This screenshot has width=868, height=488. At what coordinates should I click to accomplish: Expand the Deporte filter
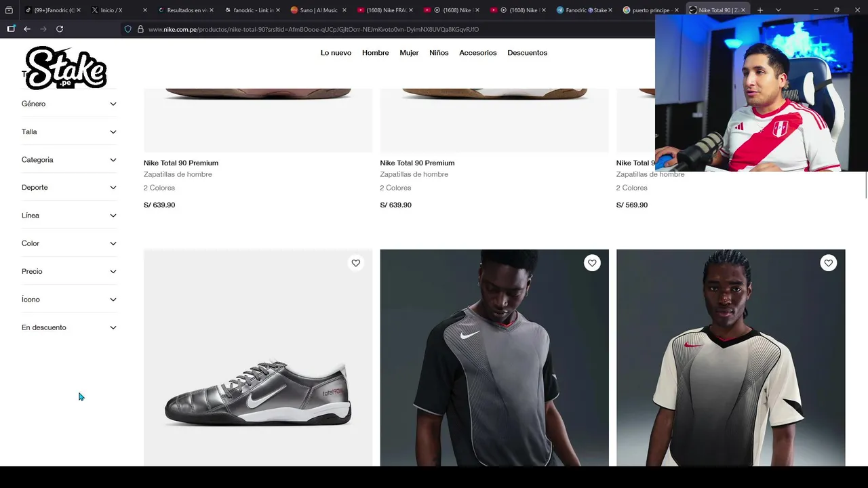[68, 188]
